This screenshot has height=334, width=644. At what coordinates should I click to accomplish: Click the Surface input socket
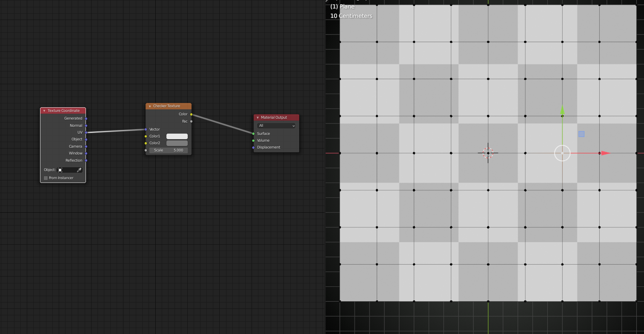coord(253,134)
